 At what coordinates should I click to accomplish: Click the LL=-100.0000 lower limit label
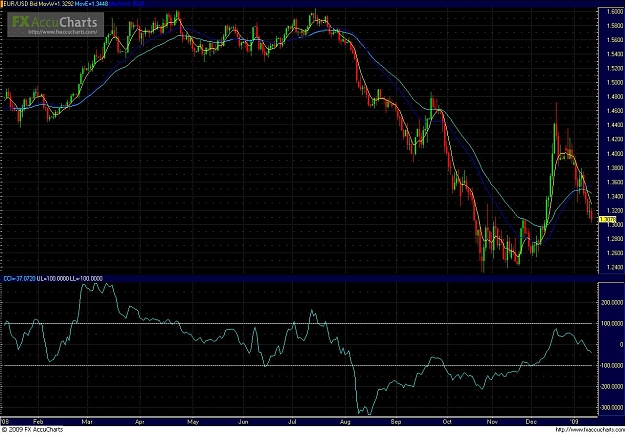point(86,279)
